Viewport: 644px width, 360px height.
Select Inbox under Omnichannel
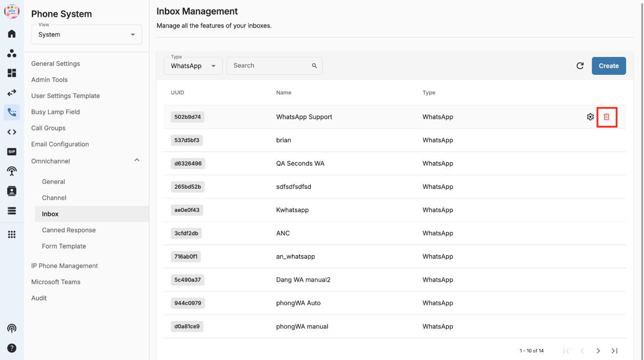[x=92, y=214]
